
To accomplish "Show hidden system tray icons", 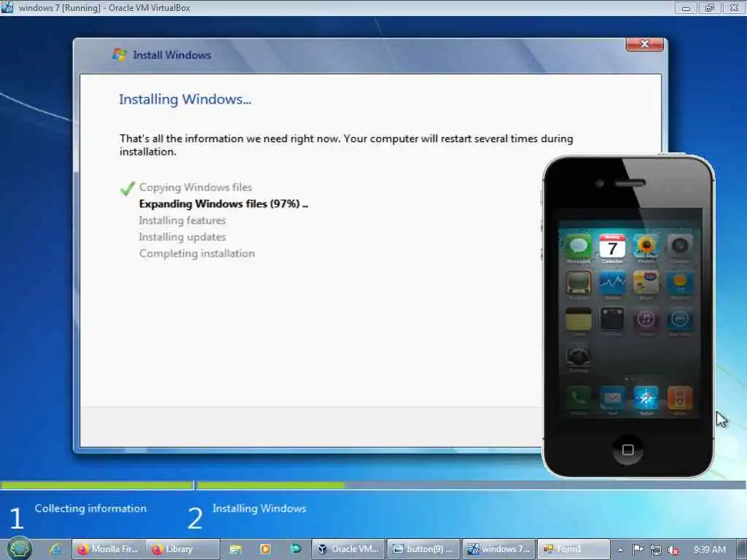I will (620, 550).
